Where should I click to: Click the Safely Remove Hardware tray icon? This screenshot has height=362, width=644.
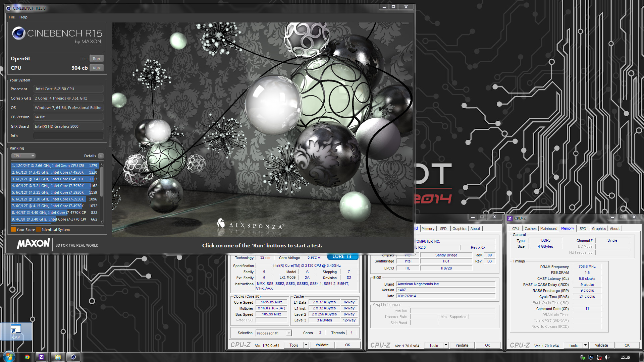[x=583, y=357]
